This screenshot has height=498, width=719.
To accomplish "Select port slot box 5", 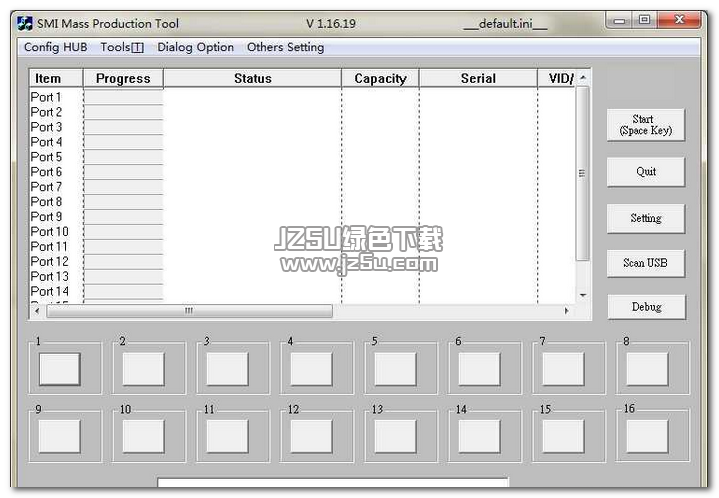I will 395,369.
